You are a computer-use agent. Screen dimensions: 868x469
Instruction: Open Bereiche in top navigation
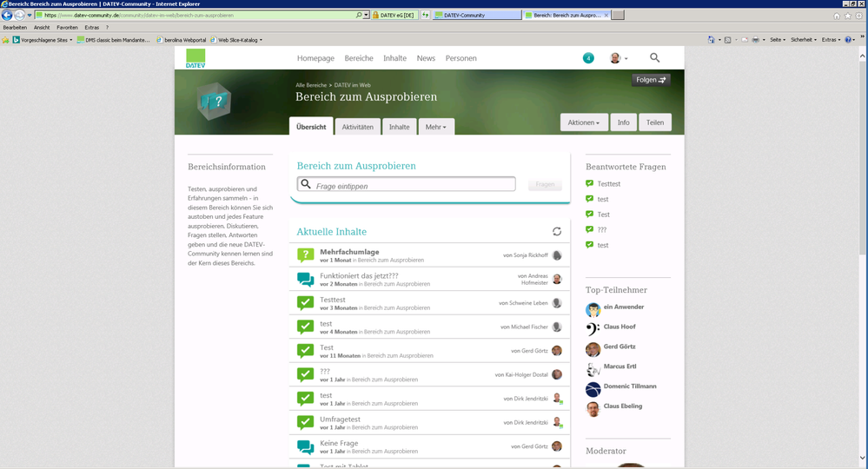coord(359,58)
